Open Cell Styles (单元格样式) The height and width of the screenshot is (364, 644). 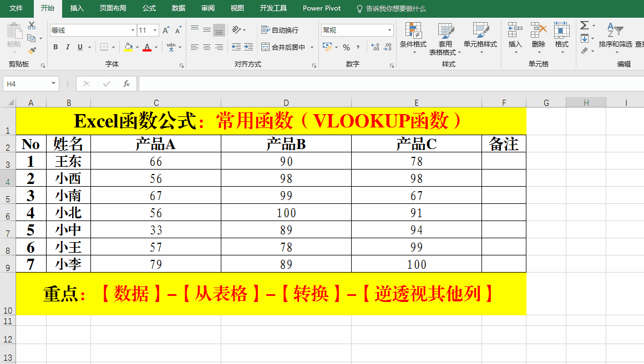(480, 38)
